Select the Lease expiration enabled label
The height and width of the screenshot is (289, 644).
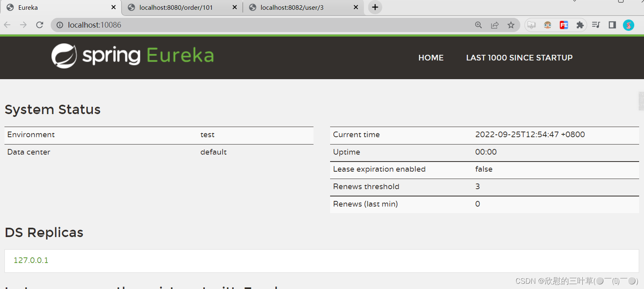[x=379, y=169]
